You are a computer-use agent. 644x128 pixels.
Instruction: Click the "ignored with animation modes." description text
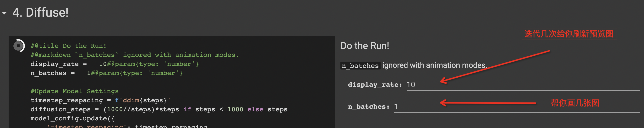click(435, 65)
